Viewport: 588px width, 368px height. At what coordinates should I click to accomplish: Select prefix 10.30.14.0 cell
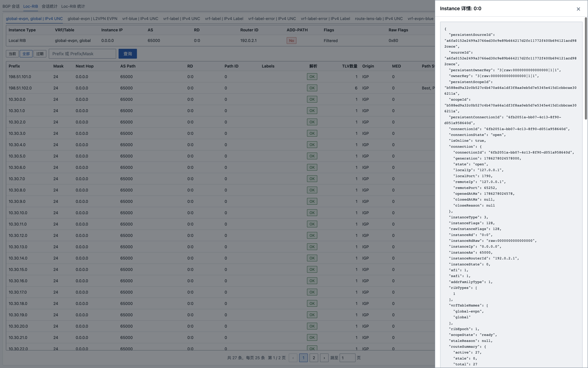(x=18, y=258)
